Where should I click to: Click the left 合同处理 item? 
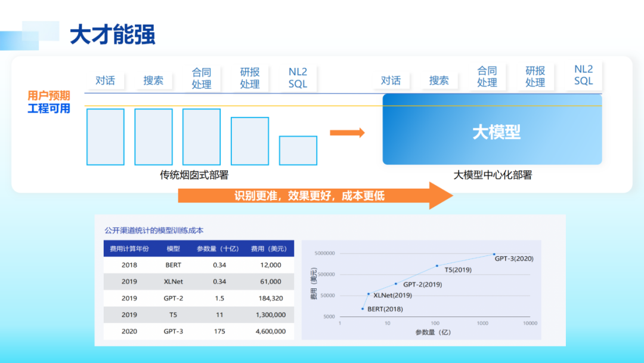[201, 75]
